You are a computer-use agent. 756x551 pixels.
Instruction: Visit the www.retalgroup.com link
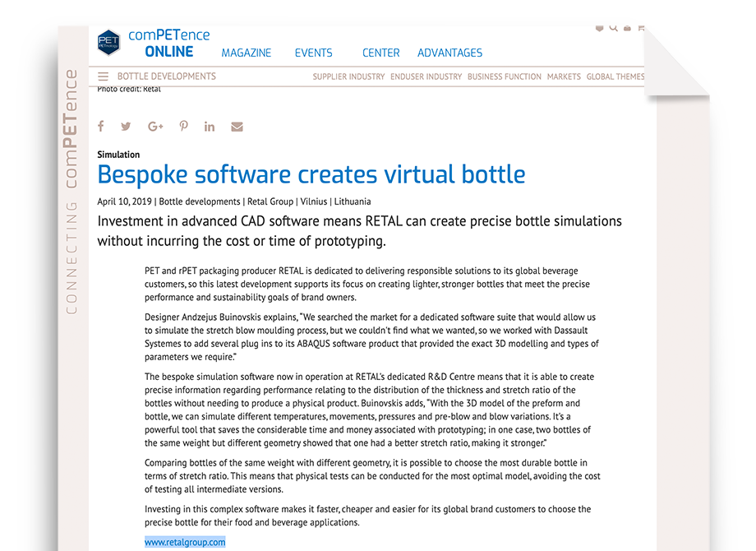185,542
